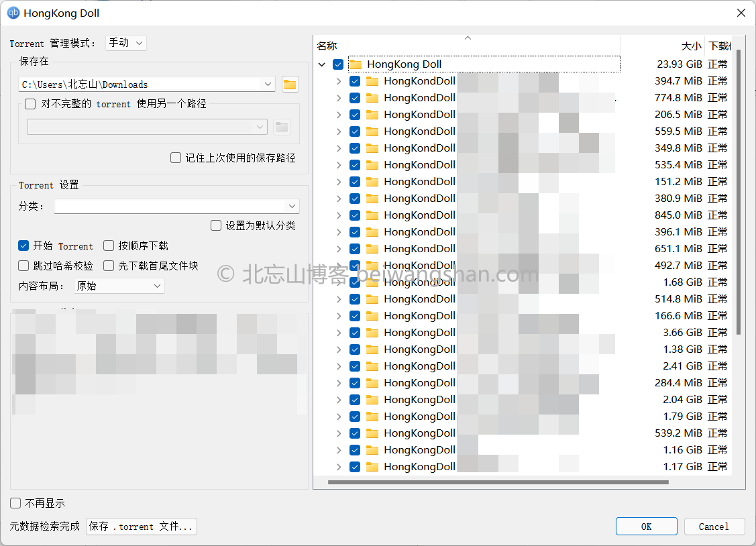Click folder icon in the 206.5 MiB row
Image resolution: width=756 pixels, height=546 pixels.
[372, 115]
